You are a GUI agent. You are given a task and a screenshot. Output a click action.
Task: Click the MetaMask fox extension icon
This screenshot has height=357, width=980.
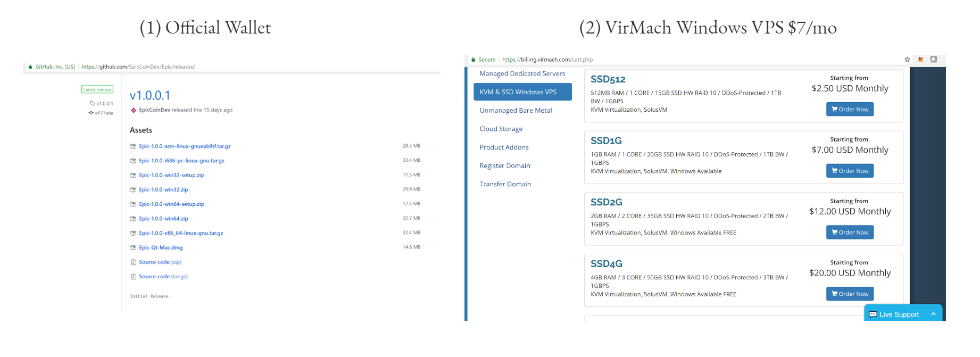tap(920, 60)
